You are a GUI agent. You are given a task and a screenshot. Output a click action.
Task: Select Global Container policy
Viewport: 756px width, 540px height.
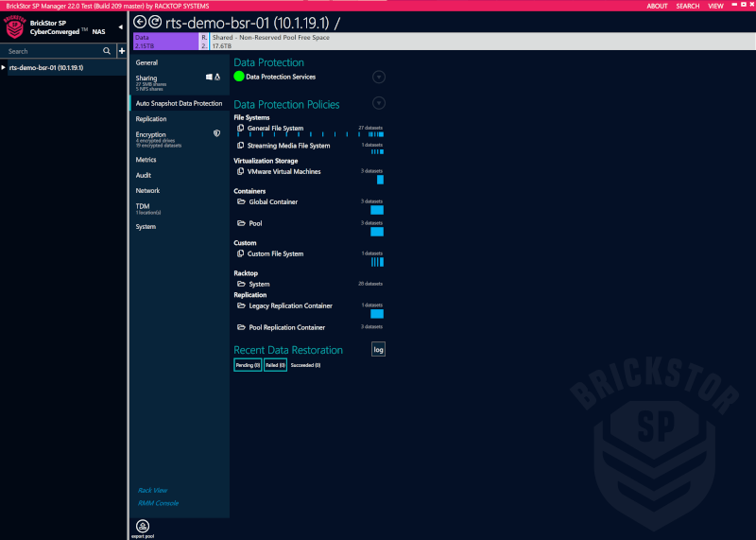pos(273,201)
